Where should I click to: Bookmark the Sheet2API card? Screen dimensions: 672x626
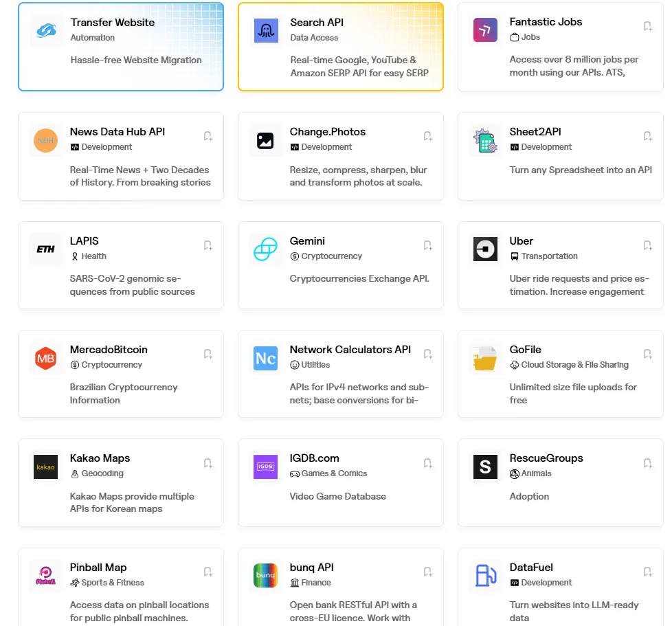point(647,136)
